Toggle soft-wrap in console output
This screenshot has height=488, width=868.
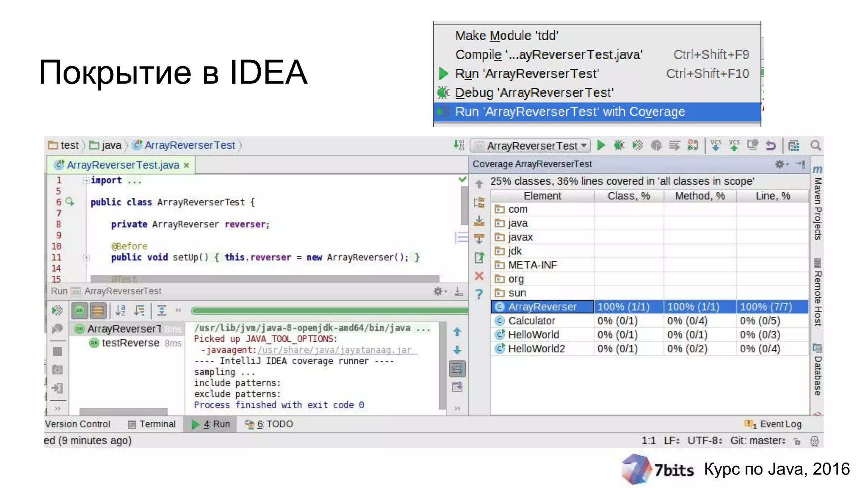tap(457, 369)
